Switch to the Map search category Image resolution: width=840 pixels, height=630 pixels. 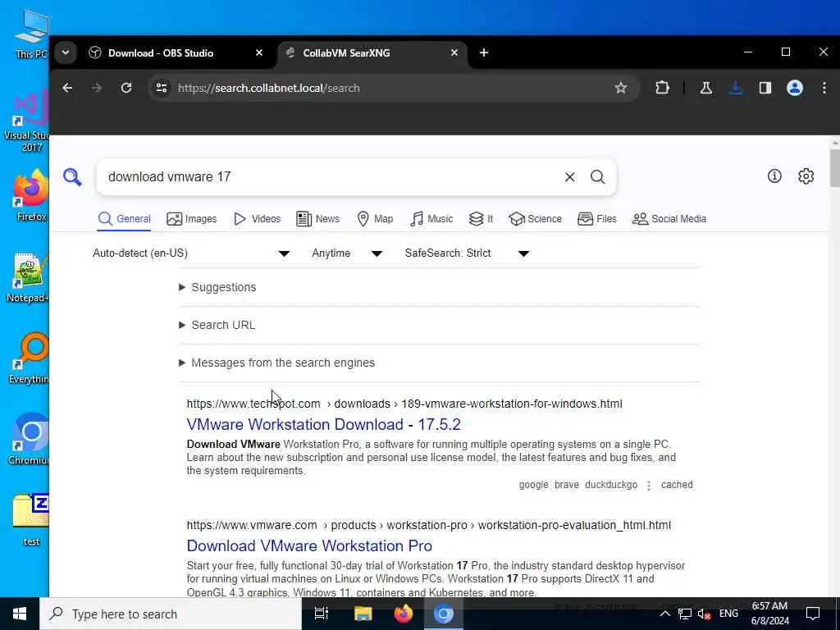point(375,219)
